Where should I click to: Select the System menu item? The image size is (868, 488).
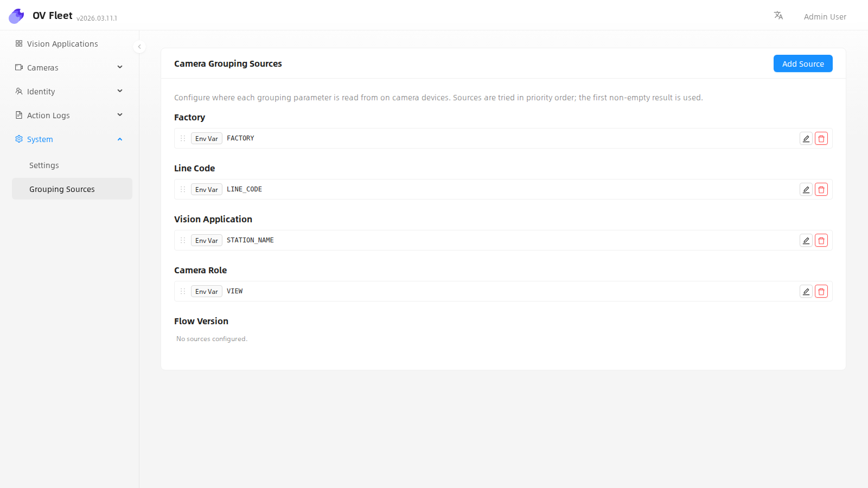tap(72, 139)
